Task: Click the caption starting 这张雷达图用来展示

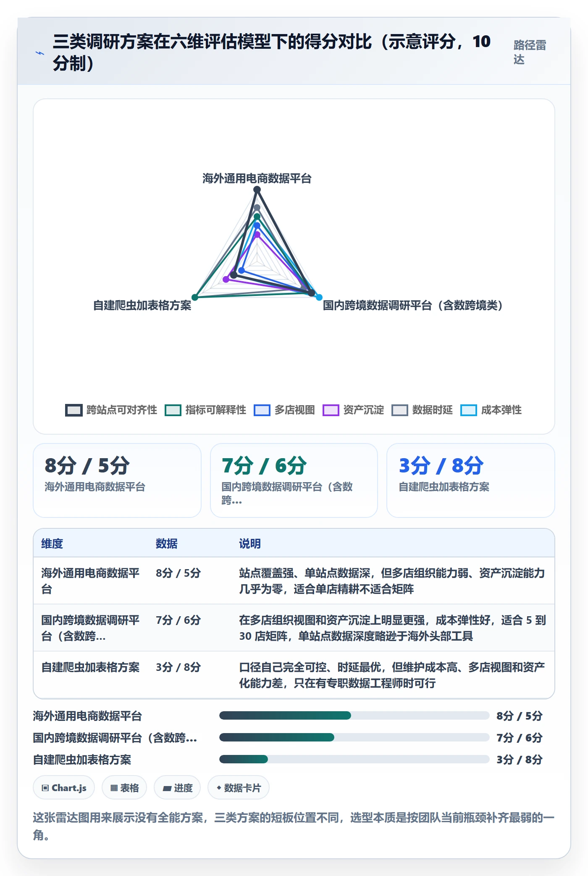Action: coord(294,826)
